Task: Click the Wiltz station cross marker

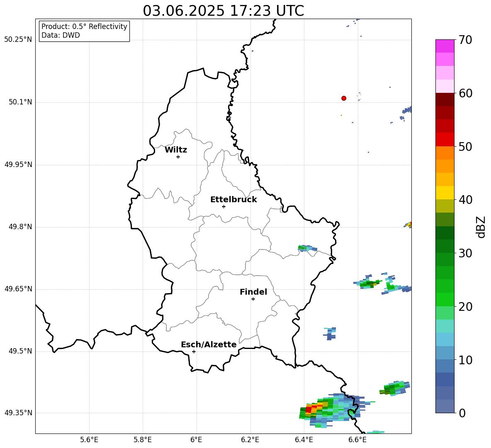Action: pyautogui.click(x=178, y=157)
